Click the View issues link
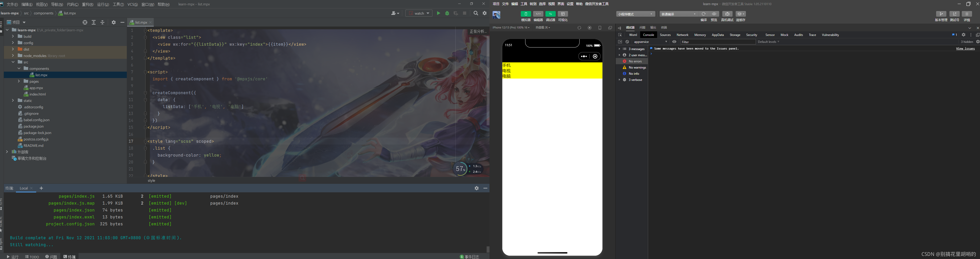Viewport: 980px width, 259px height. [965, 49]
